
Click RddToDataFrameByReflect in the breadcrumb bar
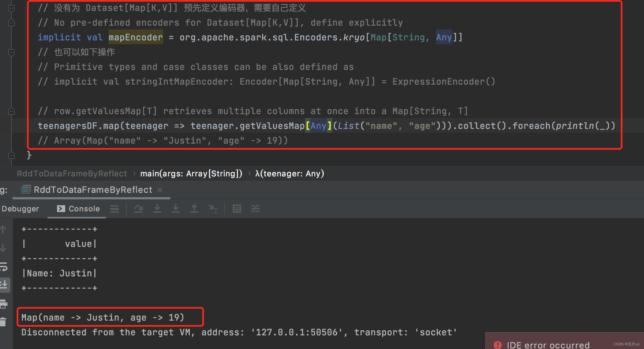(x=72, y=174)
